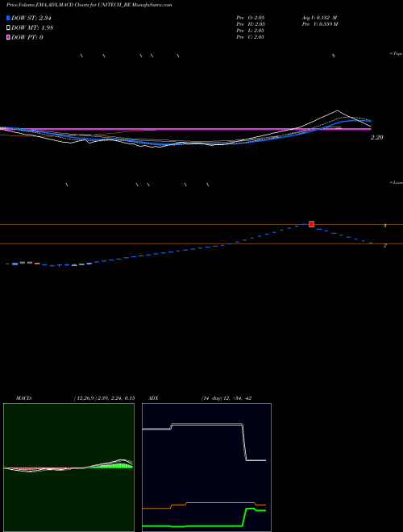
Task: Click the chart title mentioning UNITECH_BE
Action: coord(89,5)
